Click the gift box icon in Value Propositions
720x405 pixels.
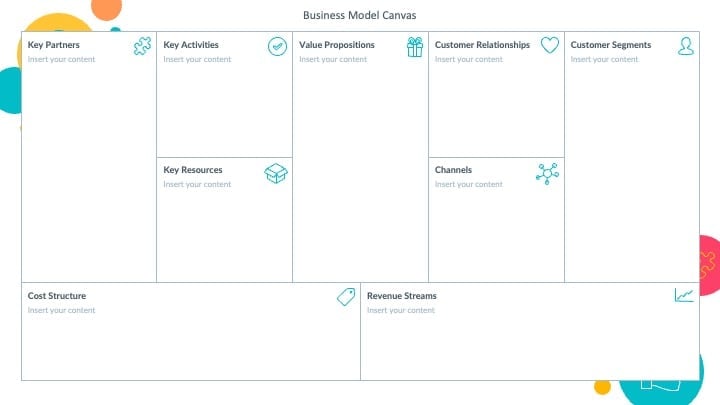[415, 47]
